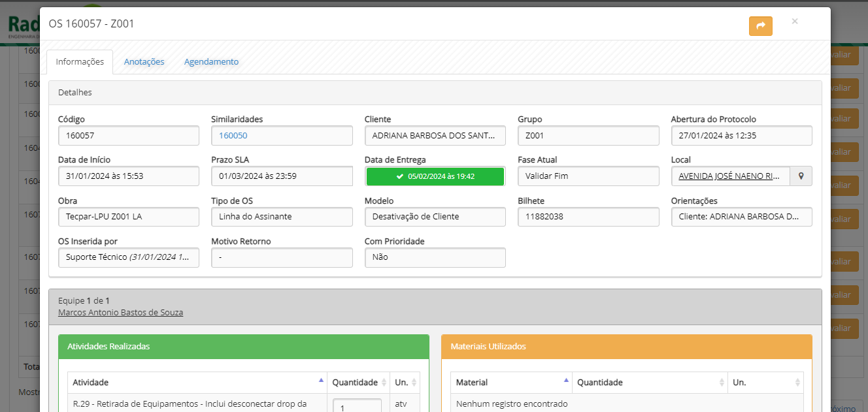
Task: Open similar order 160050 link
Action: tap(233, 136)
